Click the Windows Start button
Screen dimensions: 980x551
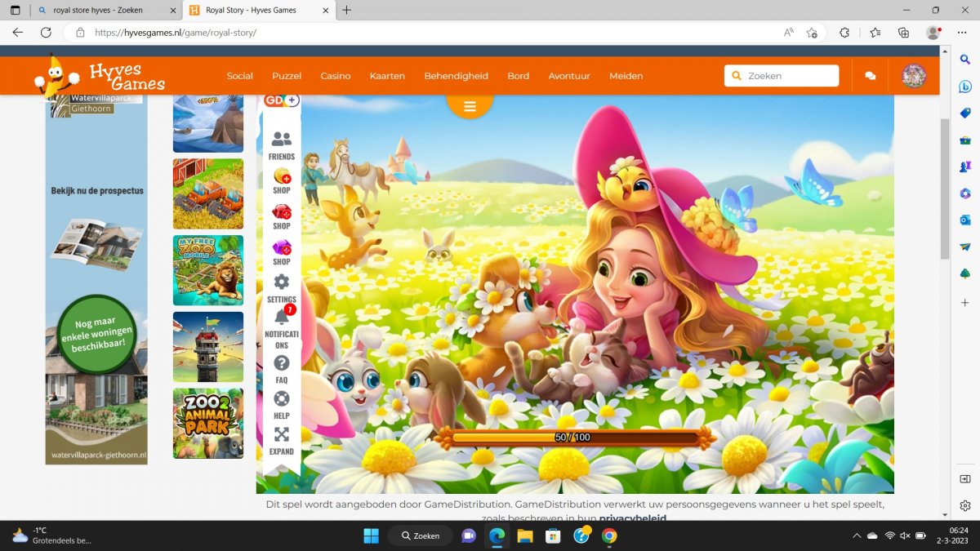click(x=371, y=536)
